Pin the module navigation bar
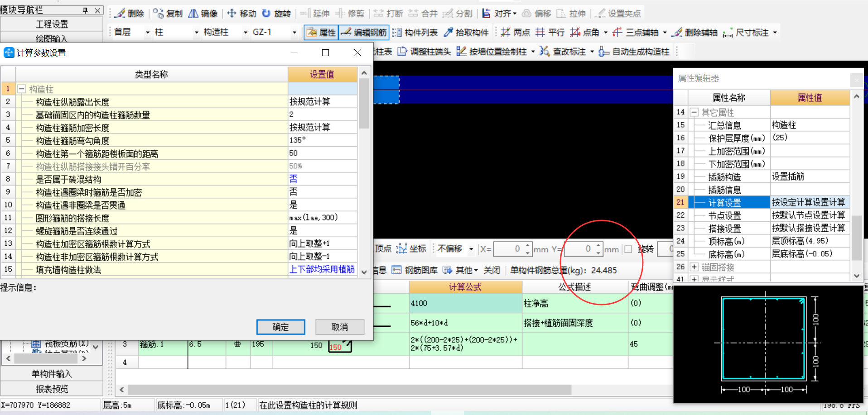 pos(85,10)
